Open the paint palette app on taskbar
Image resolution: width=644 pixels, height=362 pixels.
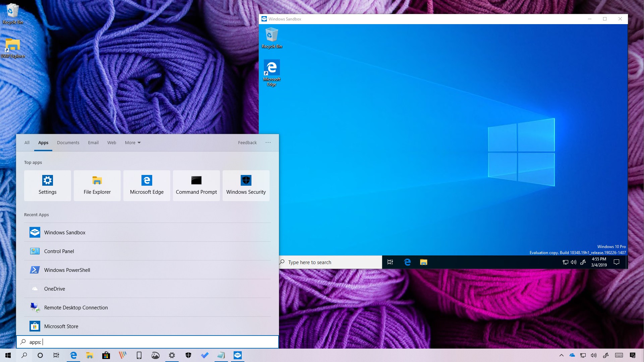[155, 355]
